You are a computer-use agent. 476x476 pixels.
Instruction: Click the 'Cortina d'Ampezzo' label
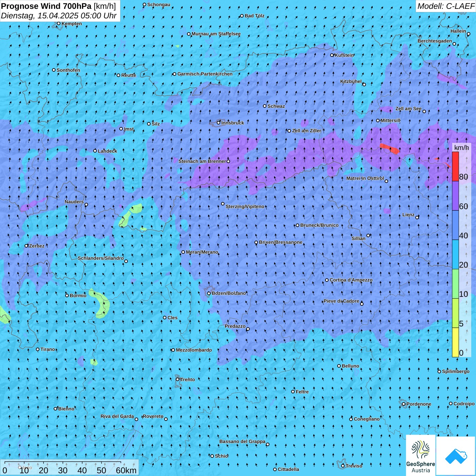[x=351, y=280]
